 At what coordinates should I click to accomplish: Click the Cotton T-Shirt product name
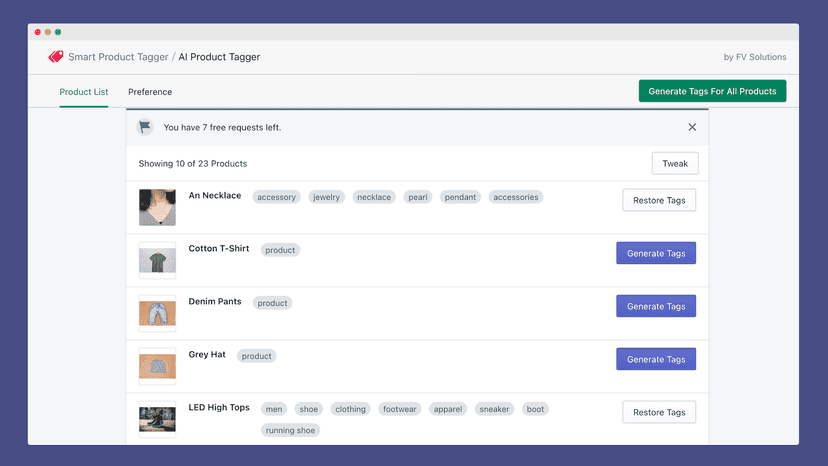tap(219, 248)
